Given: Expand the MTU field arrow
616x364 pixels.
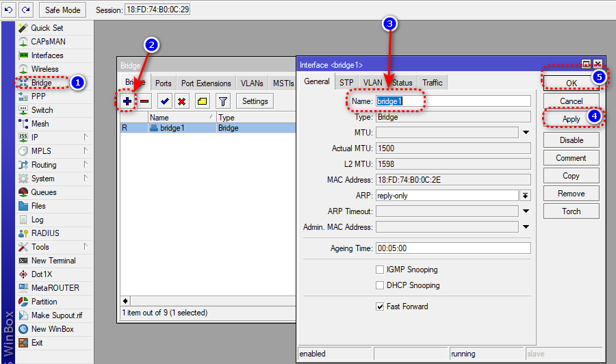Looking at the screenshot, I should pos(526,133).
